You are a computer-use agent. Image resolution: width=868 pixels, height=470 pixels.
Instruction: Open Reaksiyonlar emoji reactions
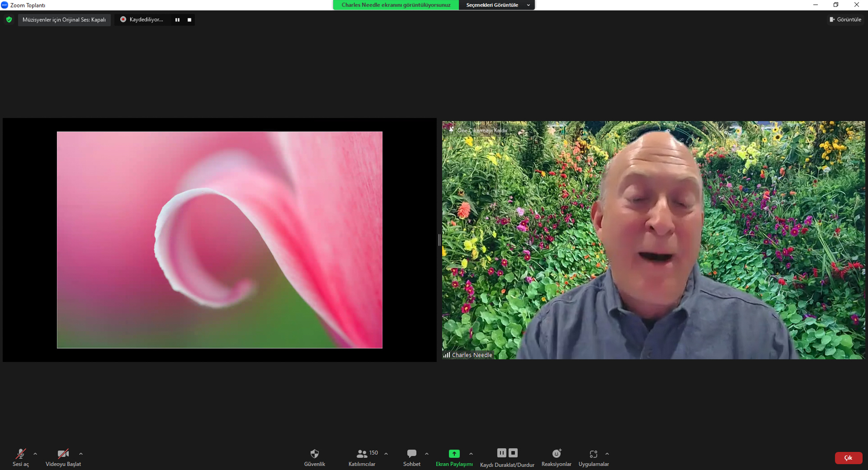tap(556, 457)
